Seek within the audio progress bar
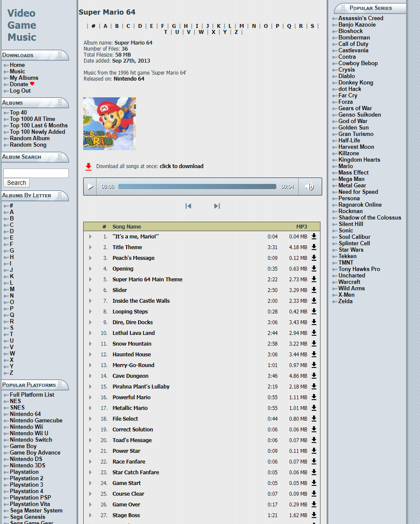This screenshot has width=420, height=524. [197, 187]
